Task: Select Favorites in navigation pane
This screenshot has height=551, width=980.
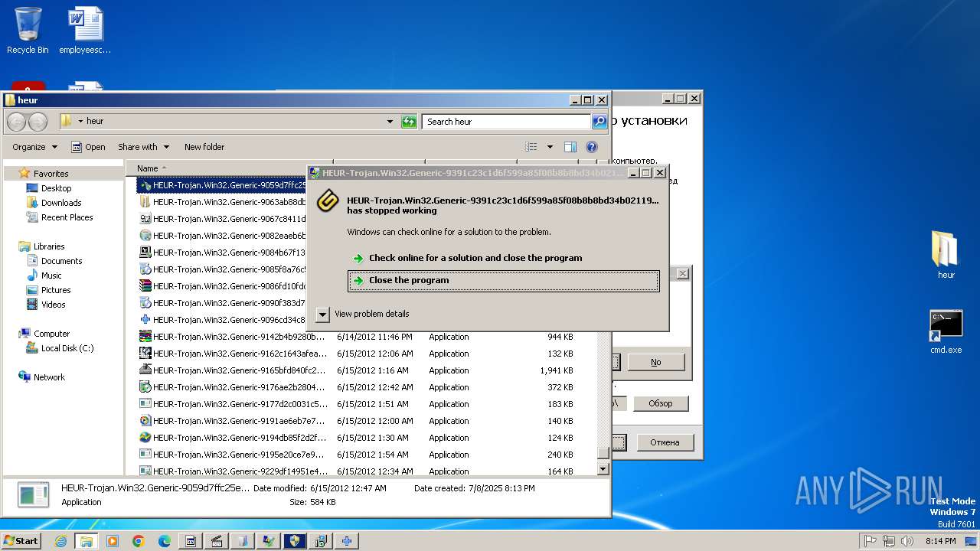Action: tap(51, 174)
